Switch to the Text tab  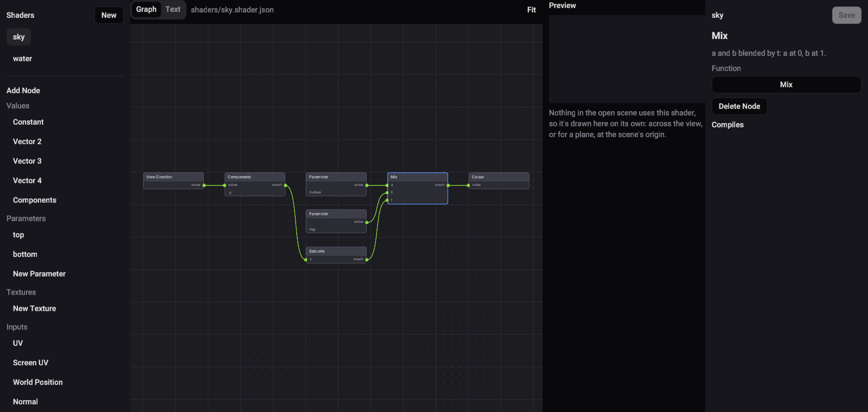coord(173,9)
